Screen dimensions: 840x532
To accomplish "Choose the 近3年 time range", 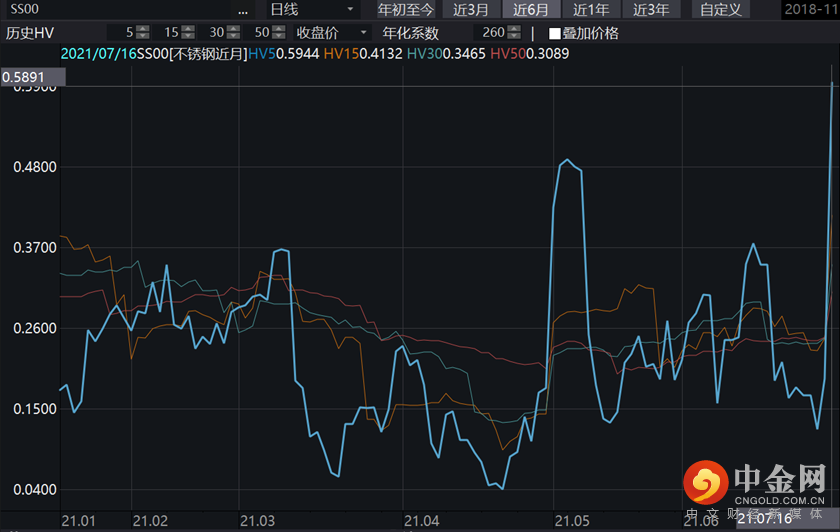I will pos(651,10).
